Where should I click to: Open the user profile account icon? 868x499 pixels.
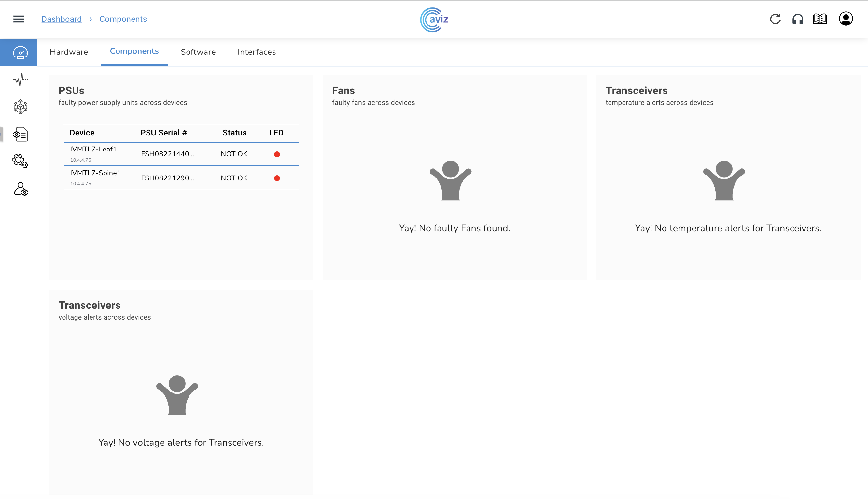(x=846, y=19)
